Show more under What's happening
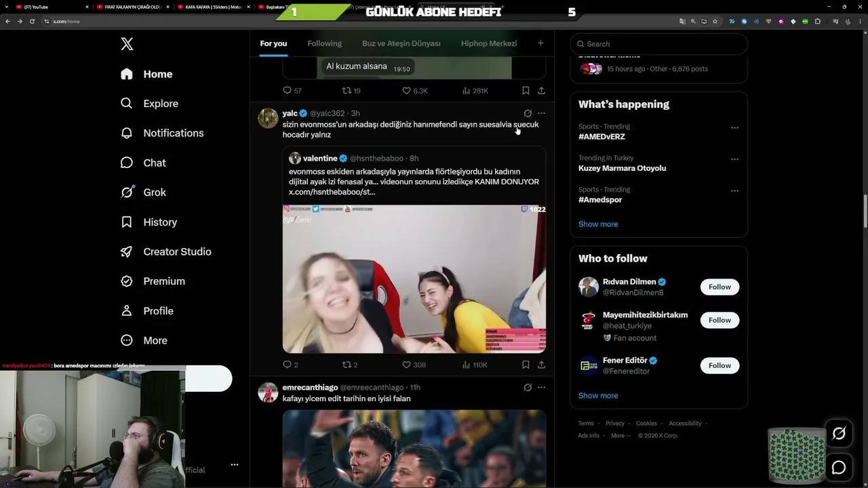Viewport: 868px width, 488px height. coord(598,224)
